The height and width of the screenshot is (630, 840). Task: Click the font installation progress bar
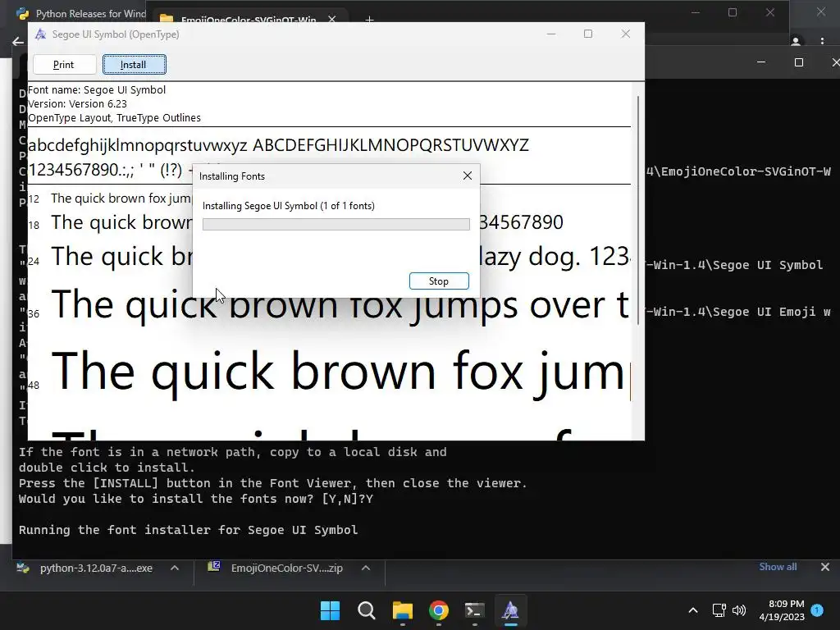(336, 224)
